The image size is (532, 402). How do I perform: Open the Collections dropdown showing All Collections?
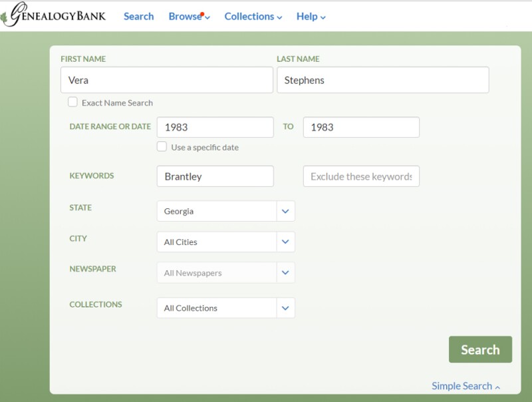pyautogui.click(x=225, y=308)
